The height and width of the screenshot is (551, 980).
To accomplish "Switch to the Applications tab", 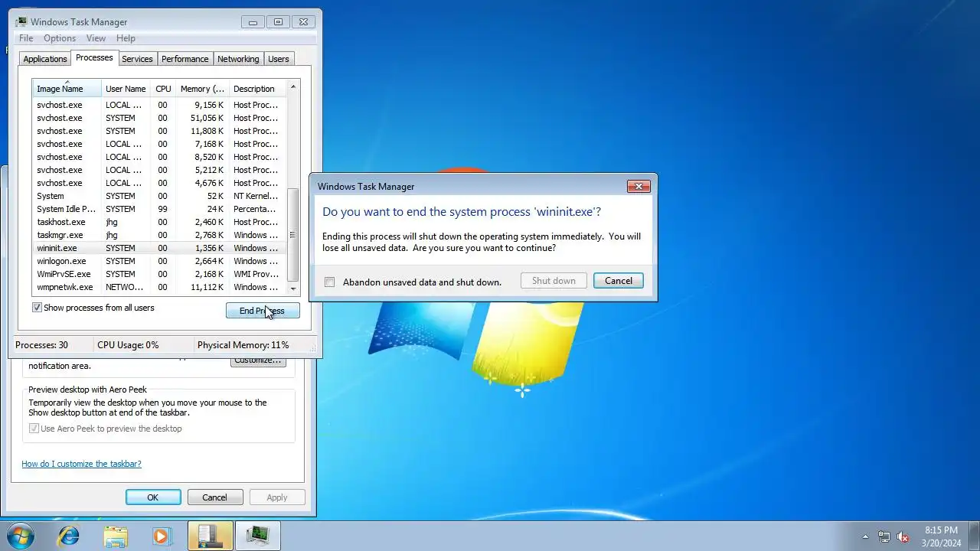I will (x=45, y=59).
